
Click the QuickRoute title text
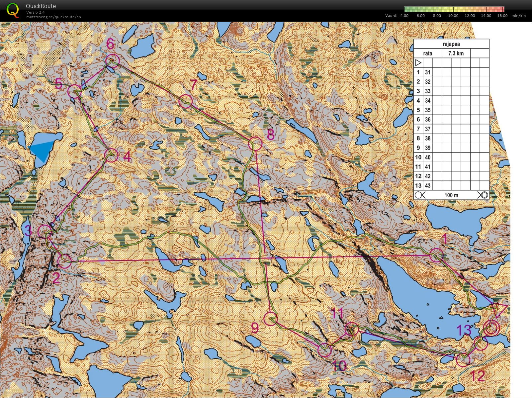click(41, 6)
